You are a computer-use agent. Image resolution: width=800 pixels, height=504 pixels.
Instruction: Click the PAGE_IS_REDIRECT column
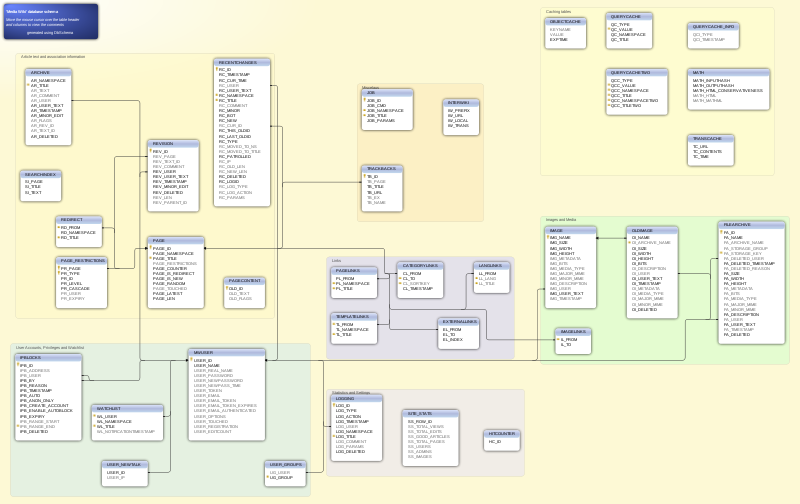point(173,273)
